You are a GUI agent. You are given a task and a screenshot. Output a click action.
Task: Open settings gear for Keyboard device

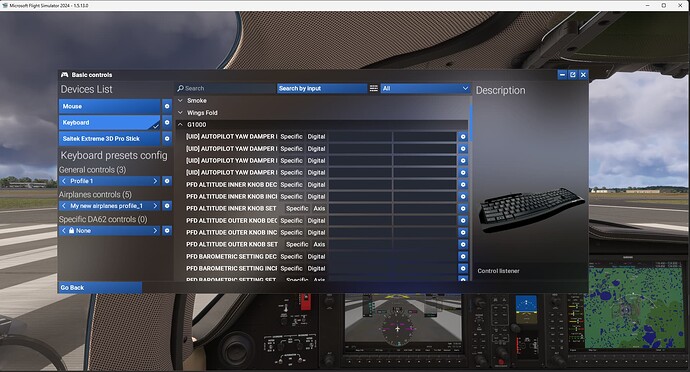[x=167, y=122]
